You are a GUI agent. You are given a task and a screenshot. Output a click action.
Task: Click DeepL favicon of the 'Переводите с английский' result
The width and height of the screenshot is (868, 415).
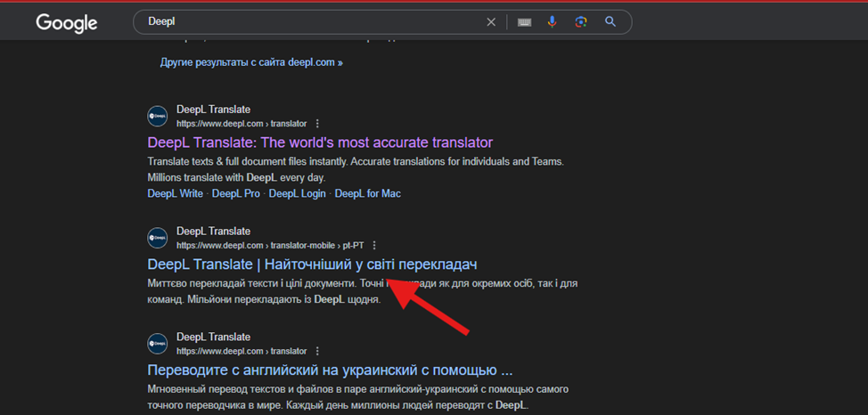click(x=157, y=344)
